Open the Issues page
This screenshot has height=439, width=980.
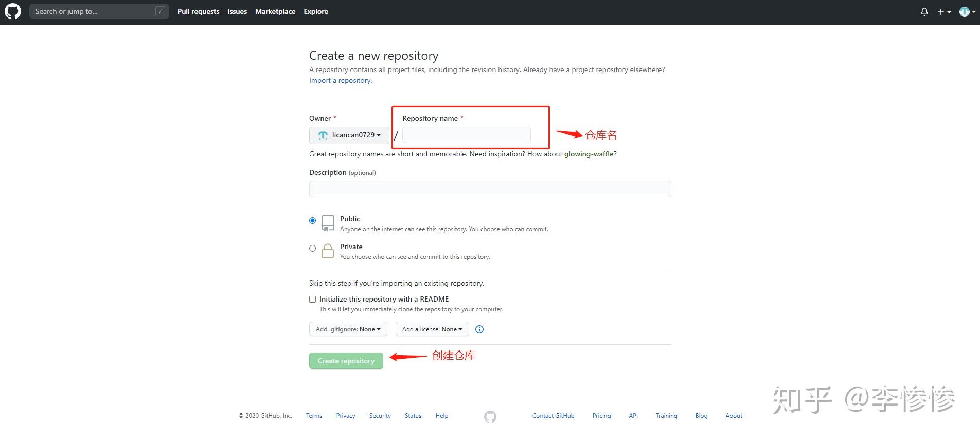coord(237,11)
